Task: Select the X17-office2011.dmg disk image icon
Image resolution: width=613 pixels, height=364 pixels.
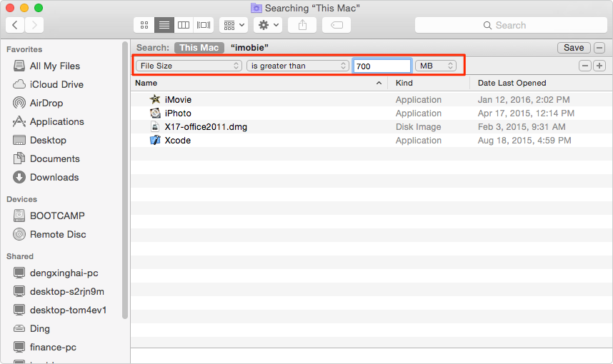Action: (x=155, y=126)
